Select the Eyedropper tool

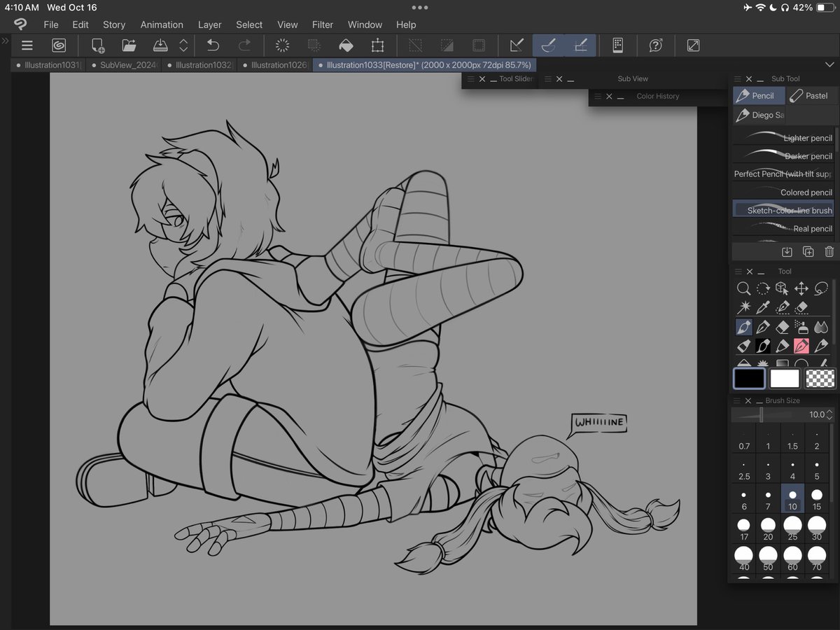click(763, 307)
